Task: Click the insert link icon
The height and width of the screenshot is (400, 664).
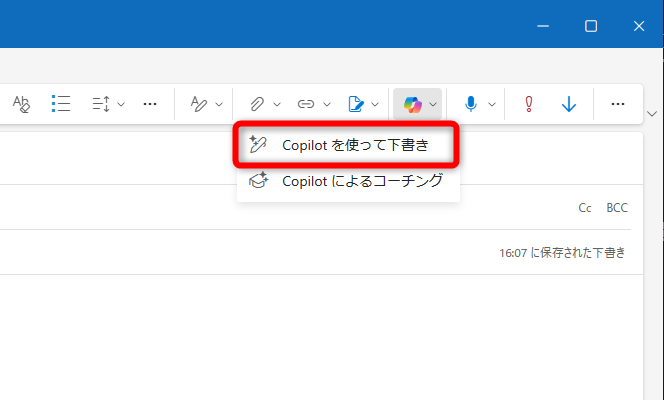Action: (x=306, y=104)
